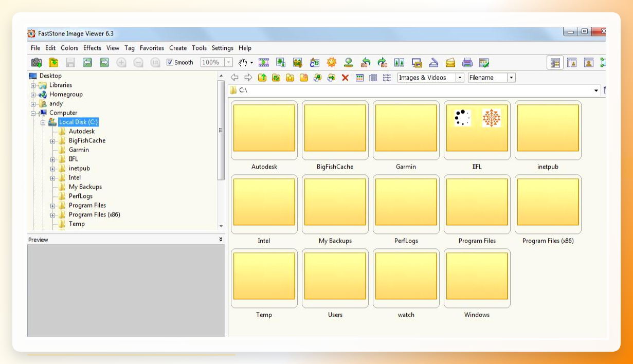
Task: Expand the BigFishCache tree node
Action: pos(53,141)
